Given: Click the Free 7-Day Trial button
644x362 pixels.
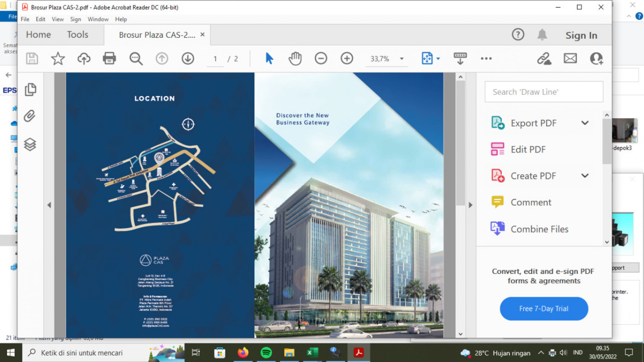Looking at the screenshot, I should (x=544, y=308).
